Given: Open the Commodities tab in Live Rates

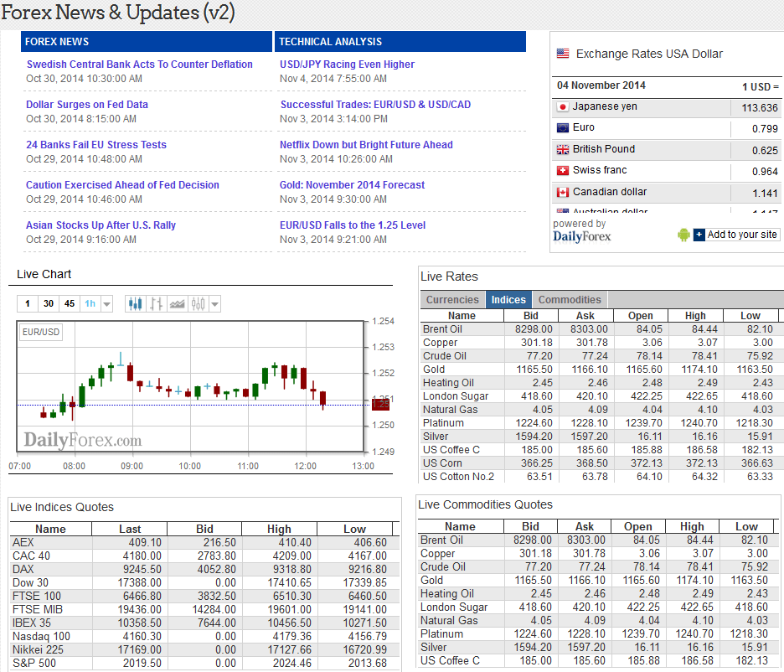Looking at the screenshot, I should 570,300.
